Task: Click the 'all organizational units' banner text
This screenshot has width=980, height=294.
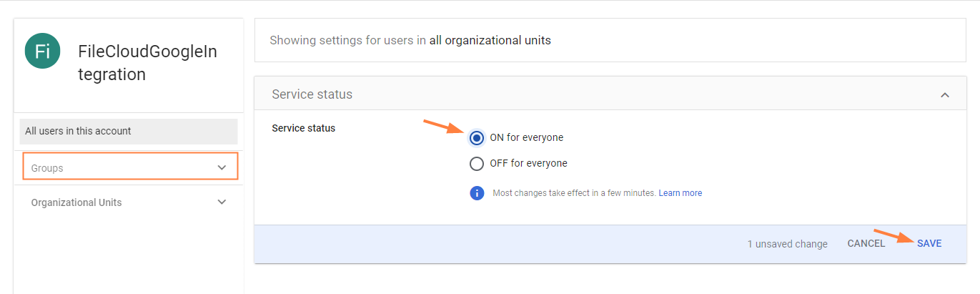Action: 490,41
